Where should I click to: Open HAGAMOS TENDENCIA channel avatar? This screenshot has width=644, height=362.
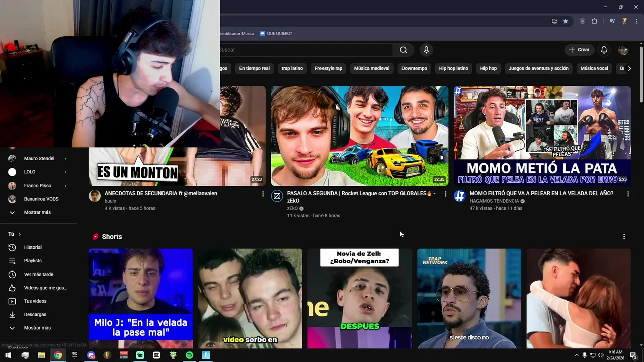460,196
